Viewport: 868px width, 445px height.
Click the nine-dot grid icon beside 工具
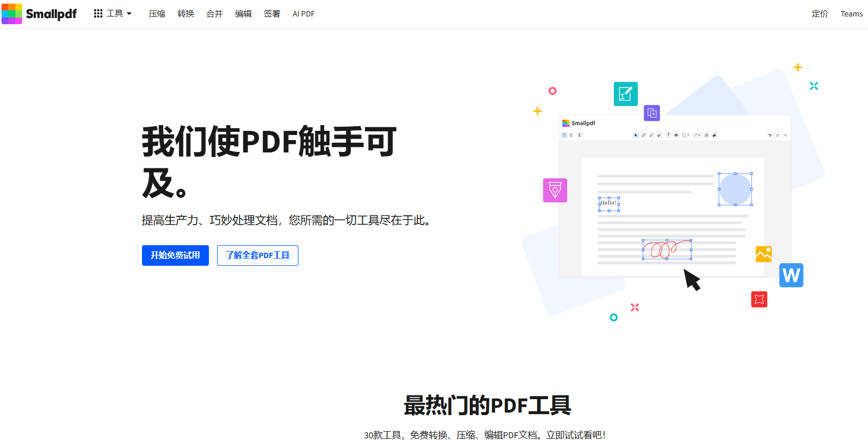pyautogui.click(x=98, y=14)
